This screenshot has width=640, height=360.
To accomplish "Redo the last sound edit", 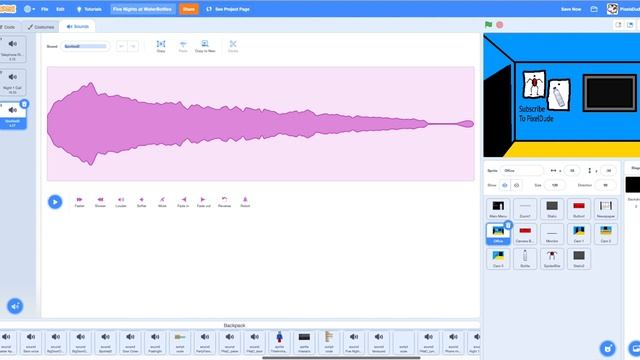I will (x=133, y=47).
